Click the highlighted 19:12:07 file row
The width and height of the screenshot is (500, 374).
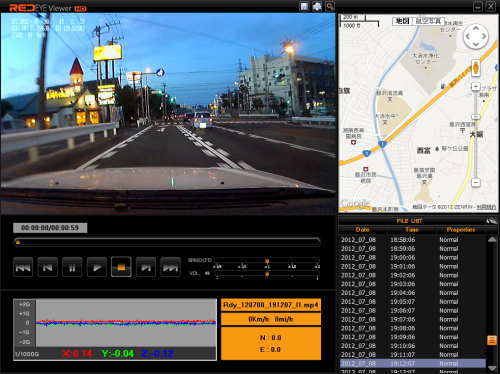pos(413,364)
